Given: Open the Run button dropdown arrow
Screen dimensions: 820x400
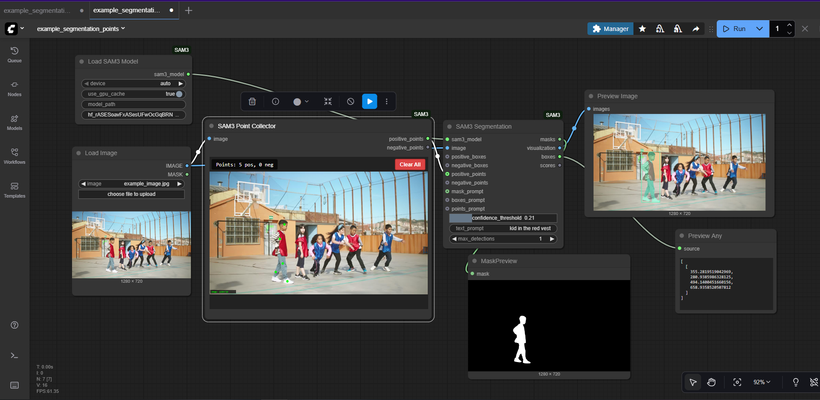Looking at the screenshot, I should [x=759, y=29].
